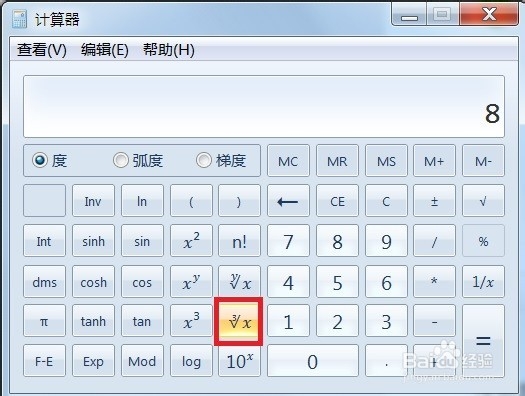Click the n! factorial button
The width and height of the screenshot is (525, 396).
239,240
